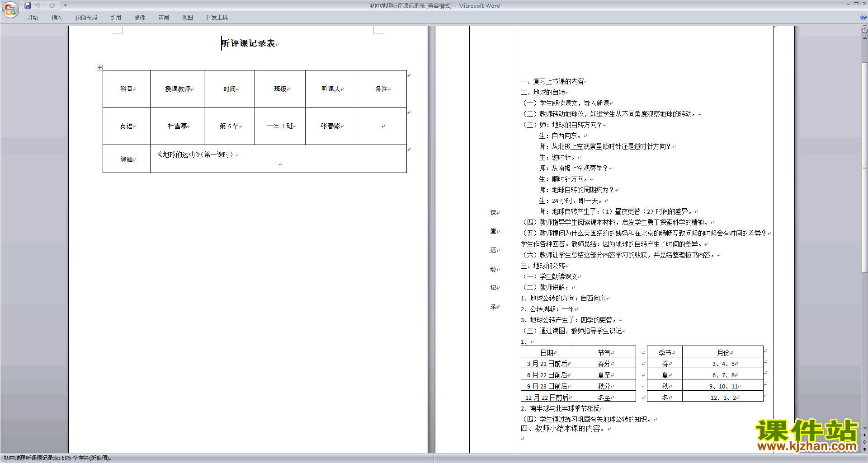The image size is (868, 463).
Task: Click the Next Page double-arrow button
Action: click(864, 449)
